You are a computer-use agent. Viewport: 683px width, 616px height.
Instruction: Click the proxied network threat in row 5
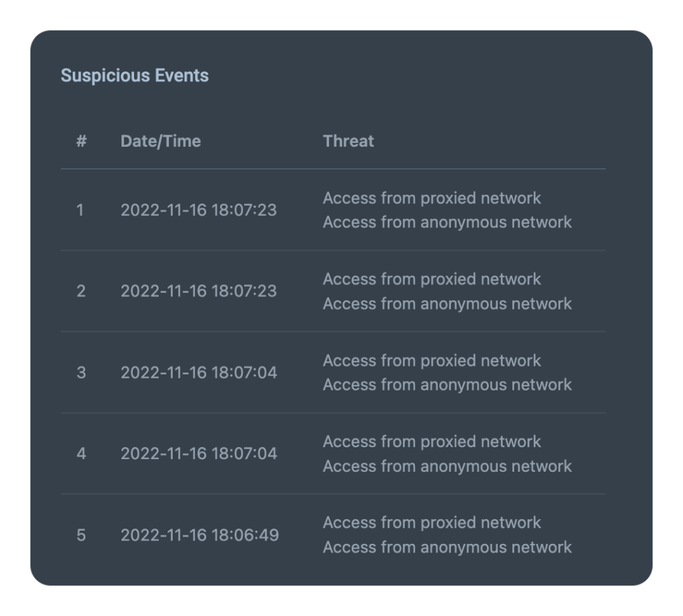(432, 523)
